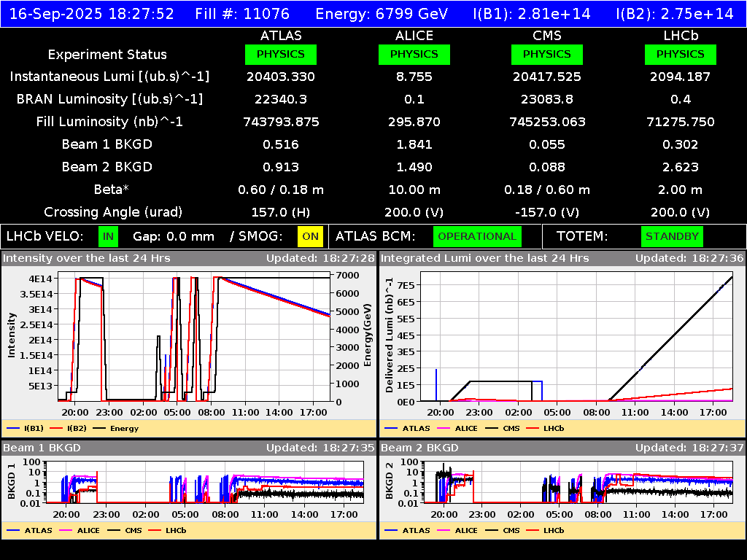
Task: Select CMS crossing angle -157.0 (V)
Action: (x=547, y=212)
